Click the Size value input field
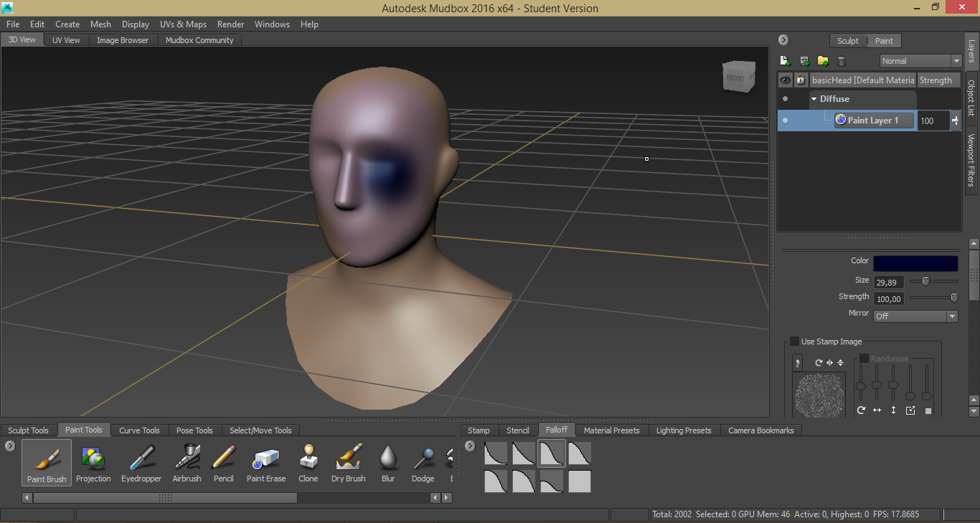The height and width of the screenshot is (523, 980). (888, 283)
